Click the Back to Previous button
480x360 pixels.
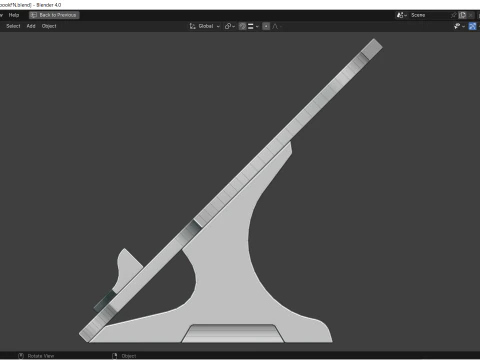[x=54, y=15]
